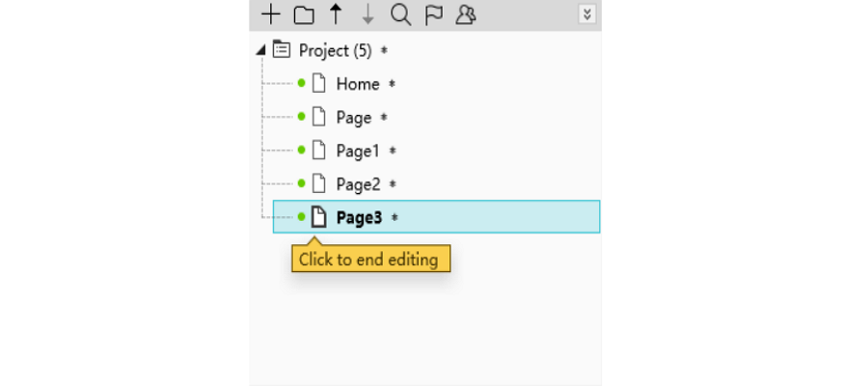Image resolution: width=868 pixels, height=386 pixels.
Task: Select the Page1 tree item
Action: [358, 151]
